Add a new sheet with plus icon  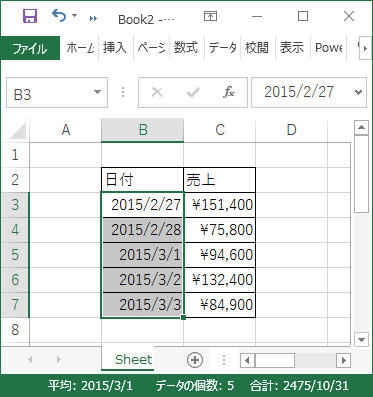click(195, 360)
